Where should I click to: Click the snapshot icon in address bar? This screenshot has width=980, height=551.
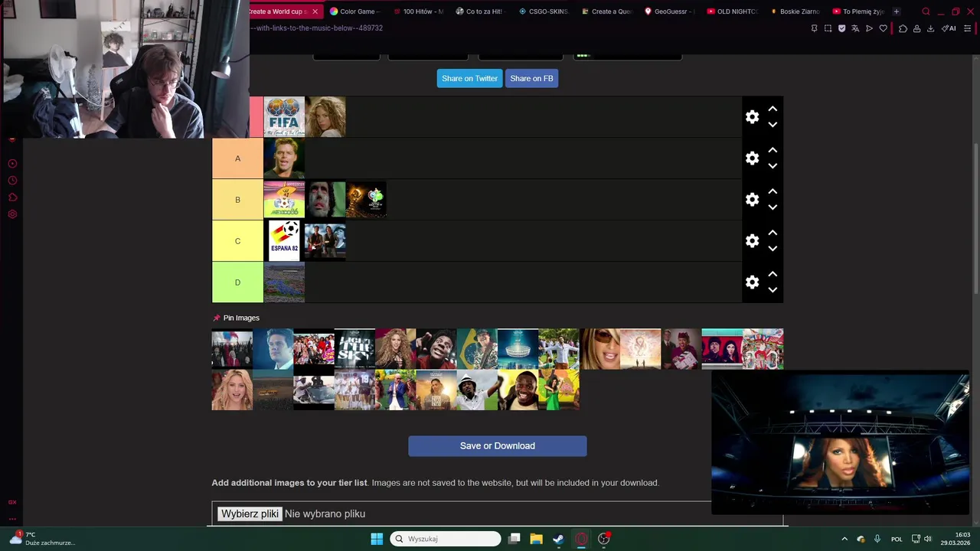coord(828,28)
